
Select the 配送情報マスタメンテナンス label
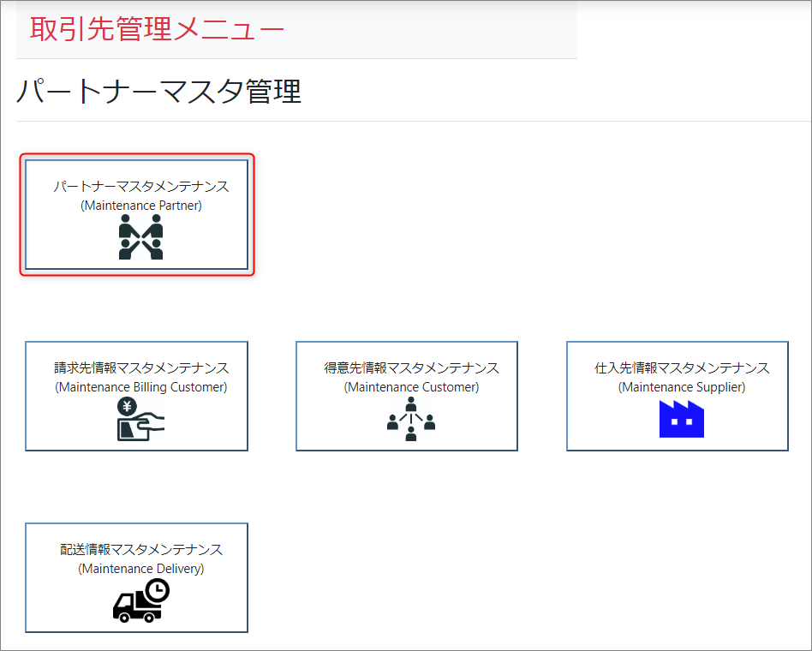141,550
